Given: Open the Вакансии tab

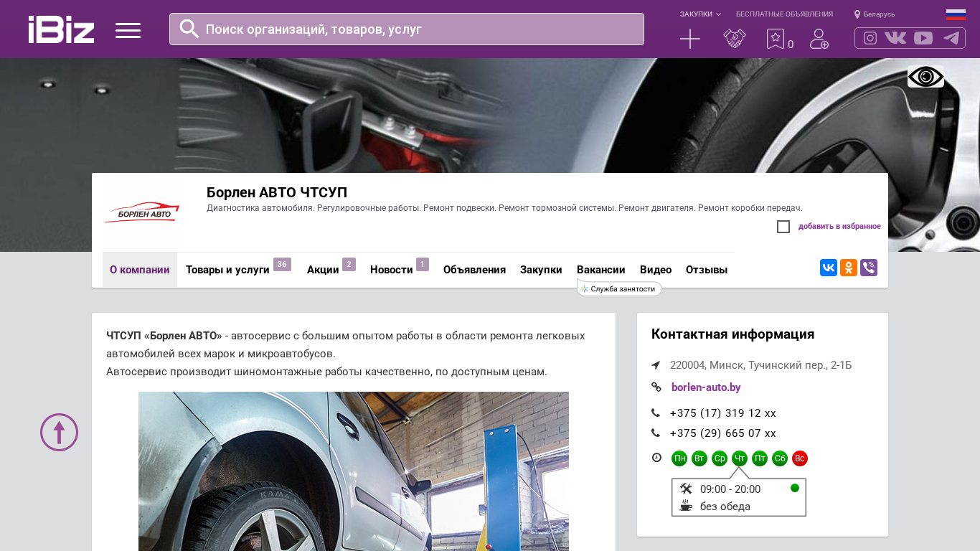Looking at the screenshot, I should pyautogui.click(x=601, y=270).
